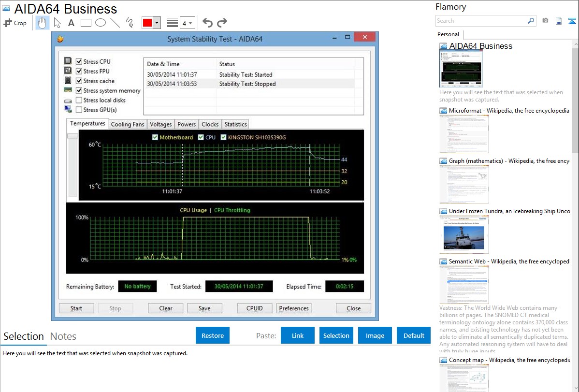
Task: Click the CPUID button
Action: pos(255,308)
